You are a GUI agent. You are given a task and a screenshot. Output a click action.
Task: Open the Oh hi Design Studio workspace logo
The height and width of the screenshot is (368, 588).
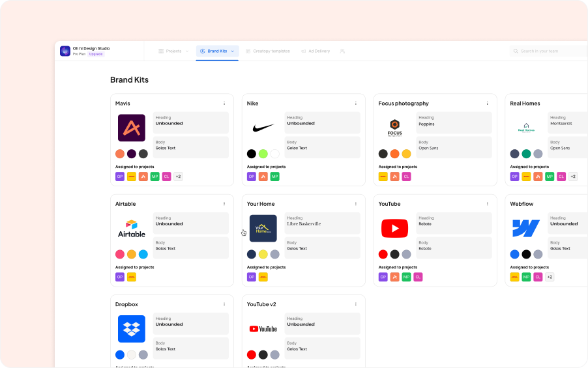point(65,51)
